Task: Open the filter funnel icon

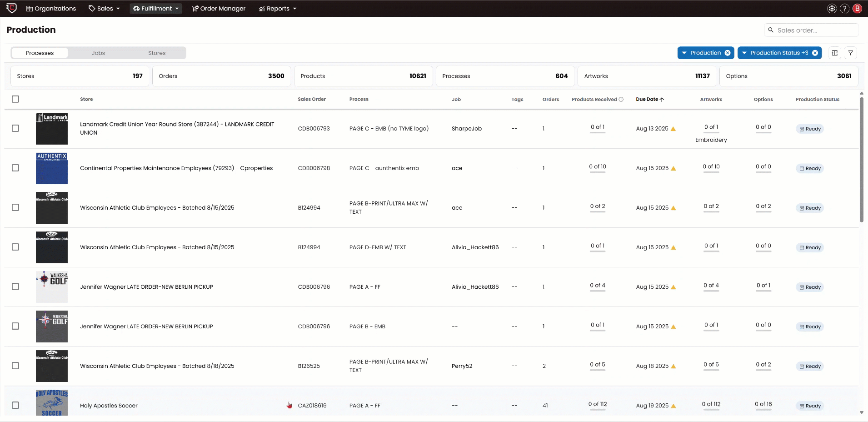Action: tap(851, 53)
